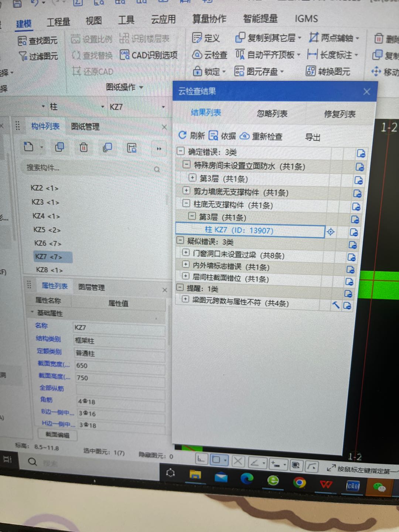Switch to 修复列表 tab
Viewport: 399px width, 532px height.
click(340, 114)
